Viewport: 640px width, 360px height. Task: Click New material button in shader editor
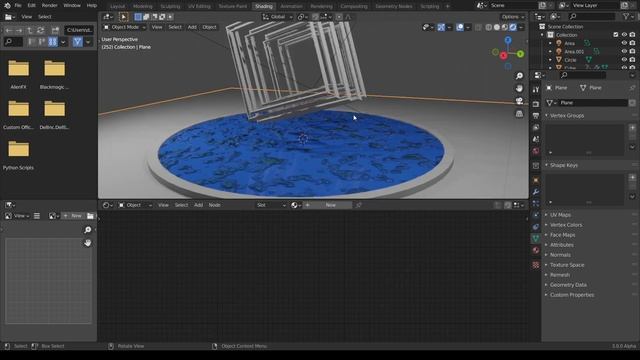331,205
